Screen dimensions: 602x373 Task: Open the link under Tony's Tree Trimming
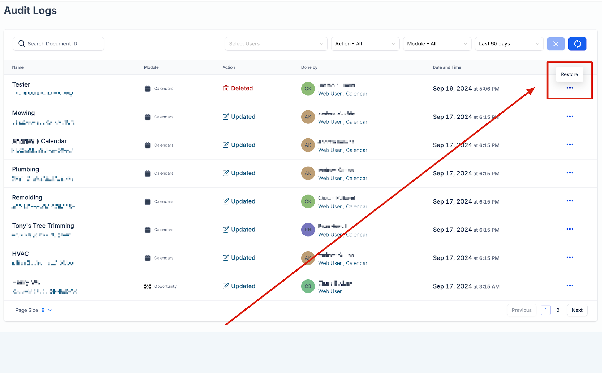(41, 234)
